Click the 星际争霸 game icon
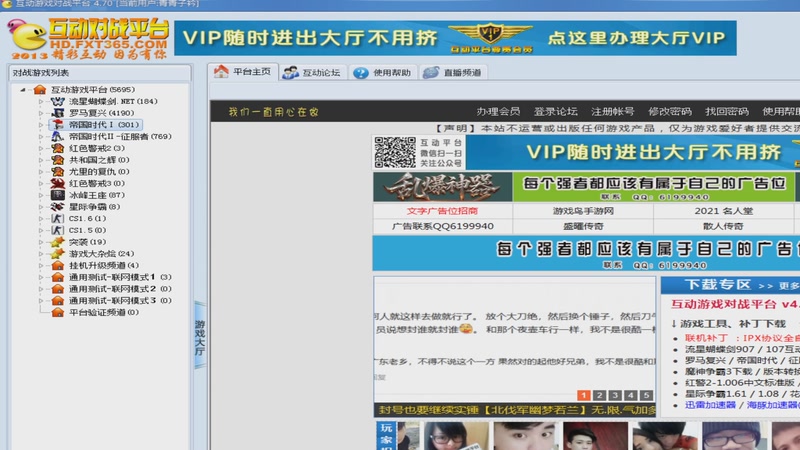The height and width of the screenshot is (450, 800). 58,207
